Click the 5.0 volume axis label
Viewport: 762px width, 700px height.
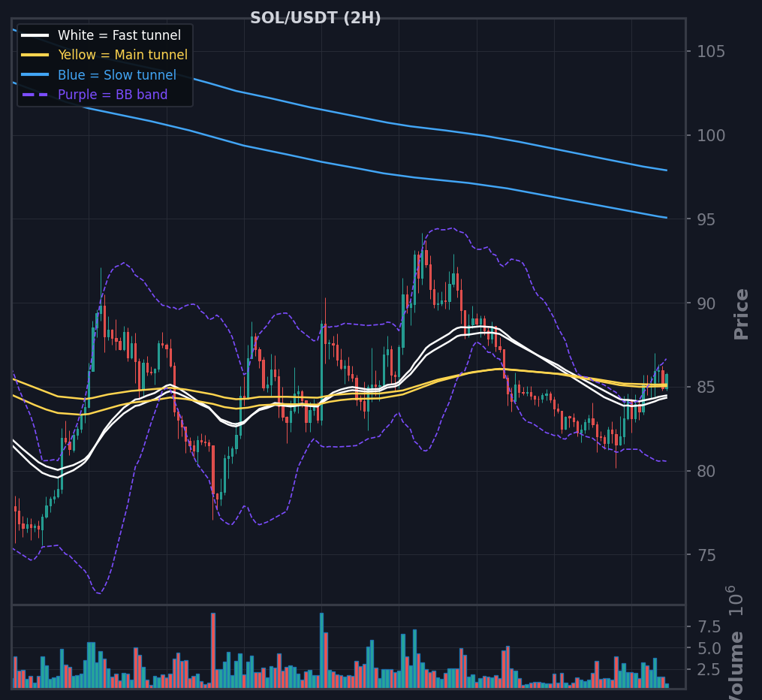tap(709, 648)
